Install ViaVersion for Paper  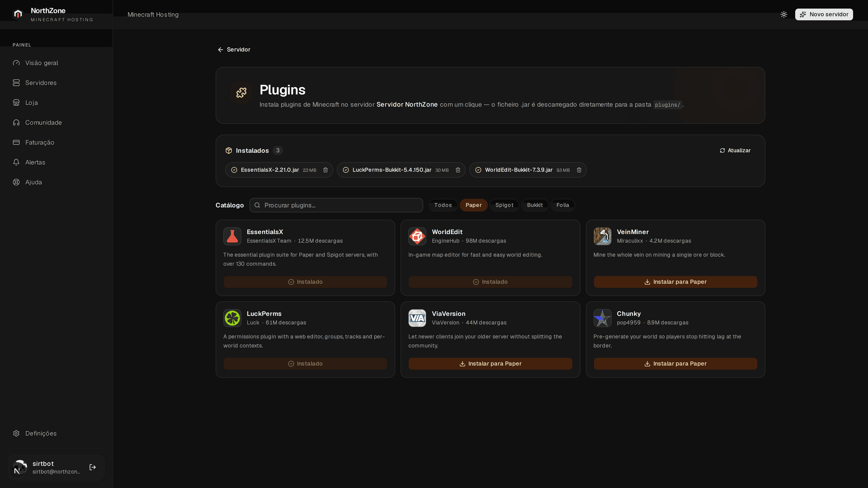pyautogui.click(x=490, y=364)
